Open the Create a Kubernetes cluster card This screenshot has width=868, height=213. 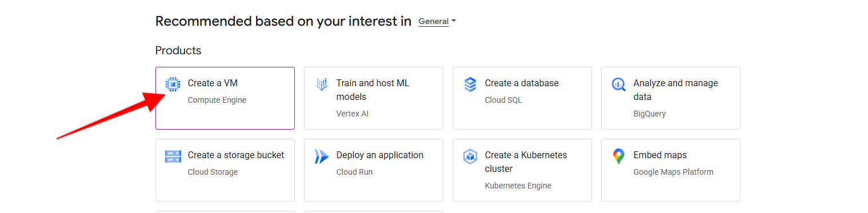(522, 170)
